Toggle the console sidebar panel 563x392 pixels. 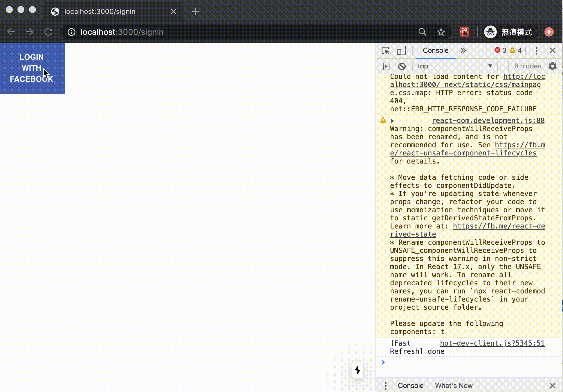[x=385, y=66]
